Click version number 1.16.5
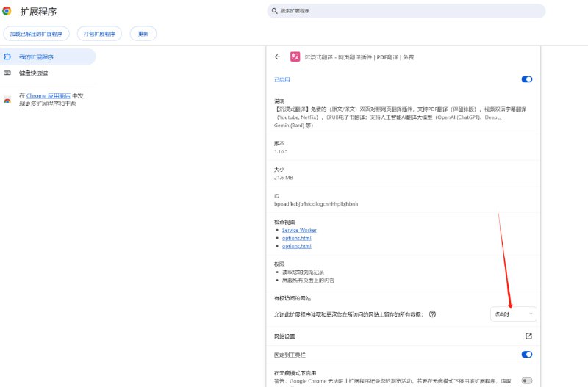Screen dimensions: 588x387 pyautogui.click(x=281, y=152)
